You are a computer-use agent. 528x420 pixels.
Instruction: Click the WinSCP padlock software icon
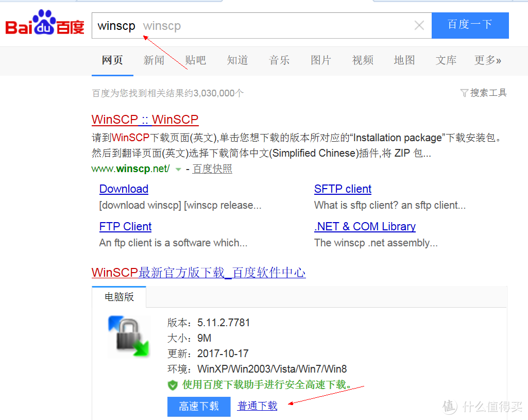(x=129, y=337)
